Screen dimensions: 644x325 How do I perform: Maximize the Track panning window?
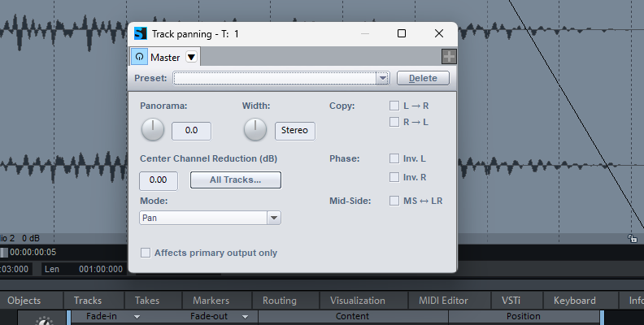402,33
